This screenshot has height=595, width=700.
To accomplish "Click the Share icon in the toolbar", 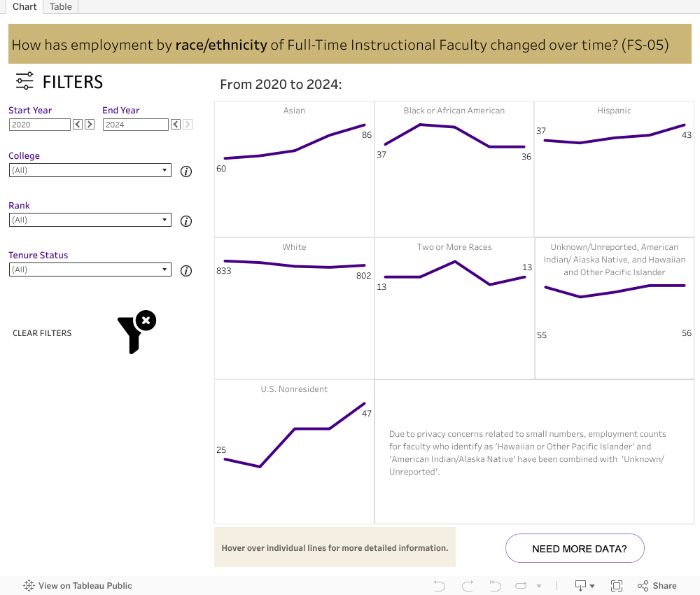I will 657,586.
